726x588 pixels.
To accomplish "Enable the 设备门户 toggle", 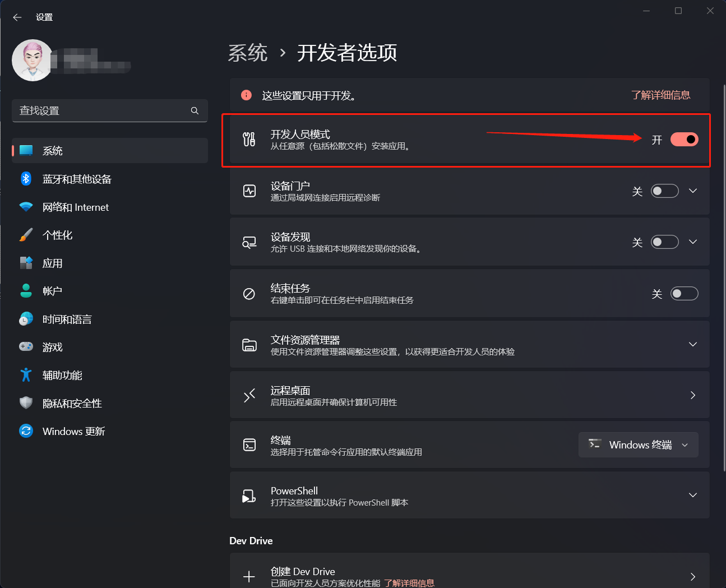I will pos(664,191).
